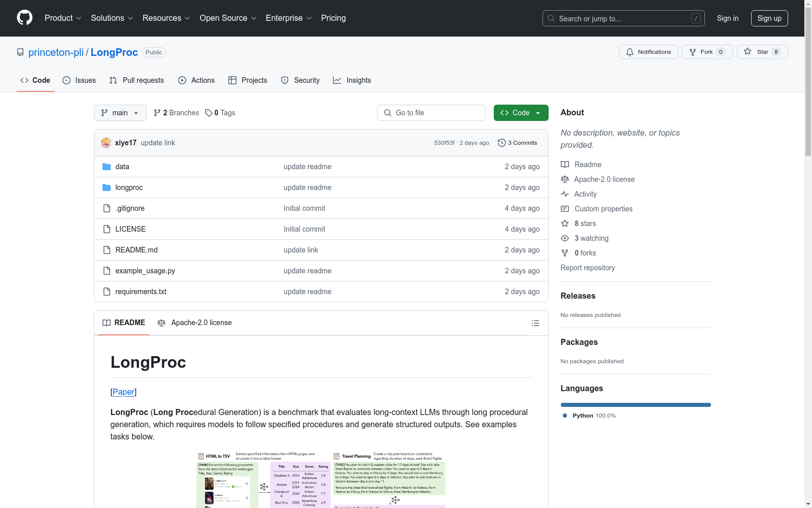
Task: Switch to the Pull requests tab
Action: (x=137, y=80)
